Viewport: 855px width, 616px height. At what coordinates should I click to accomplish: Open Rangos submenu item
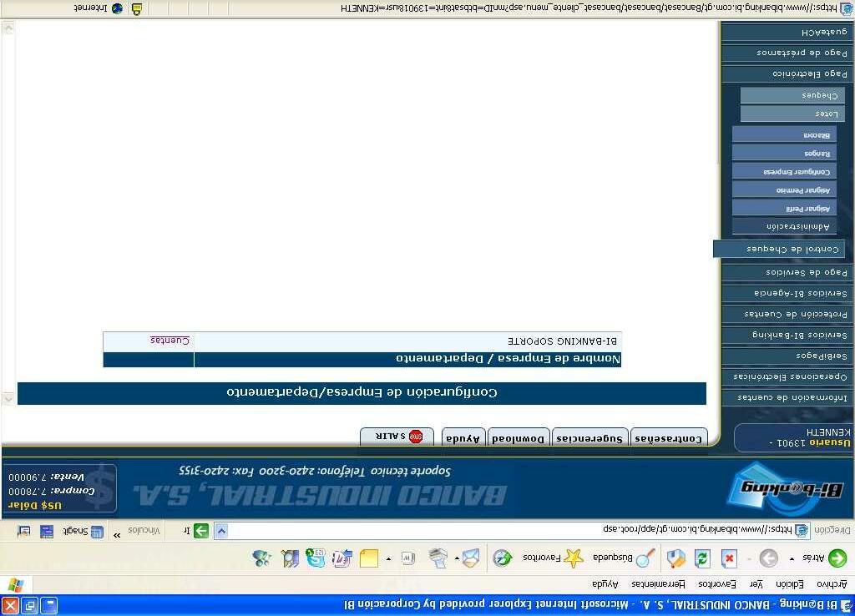pyautogui.click(x=783, y=154)
